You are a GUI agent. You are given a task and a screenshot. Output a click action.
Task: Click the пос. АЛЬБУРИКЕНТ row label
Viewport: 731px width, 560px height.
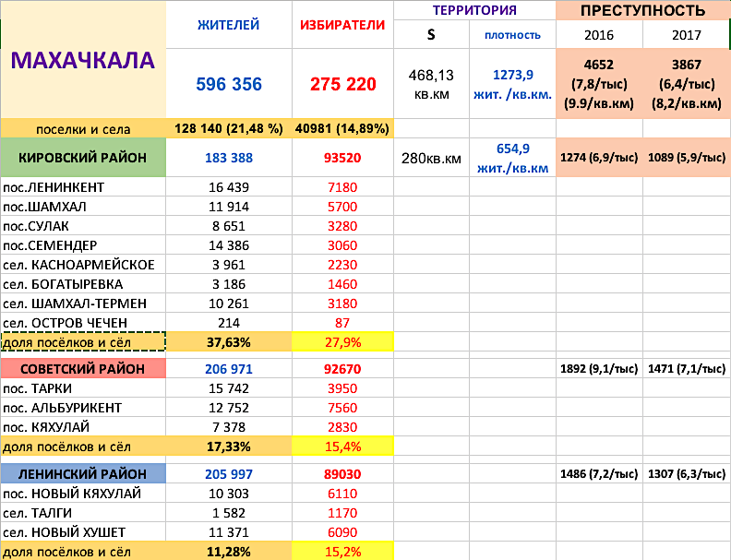coord(83,408)
